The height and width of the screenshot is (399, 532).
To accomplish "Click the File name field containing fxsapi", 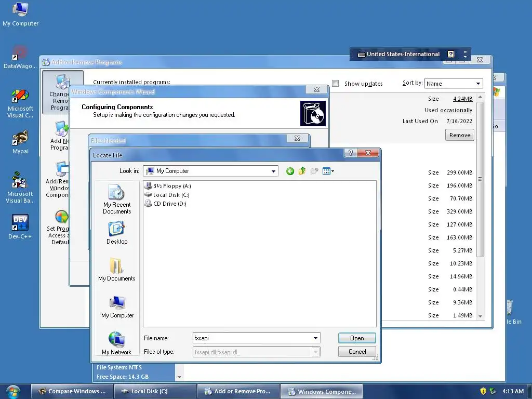I will (252, 338).
